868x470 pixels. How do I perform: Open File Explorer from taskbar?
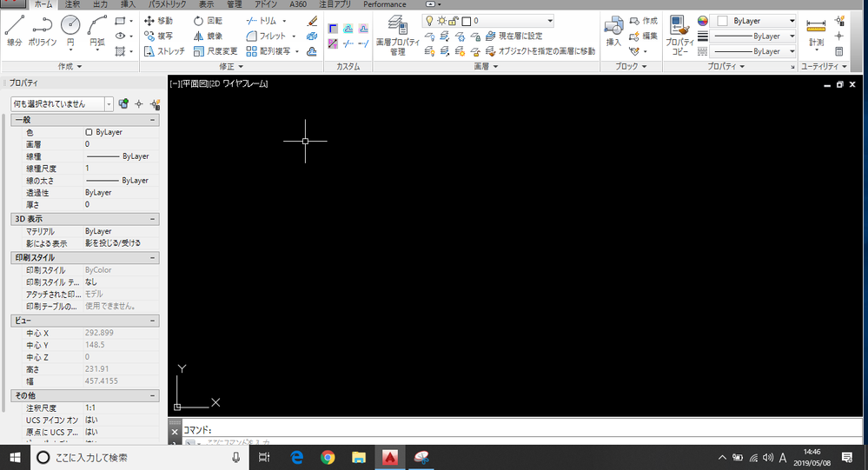tap(359, 457)
